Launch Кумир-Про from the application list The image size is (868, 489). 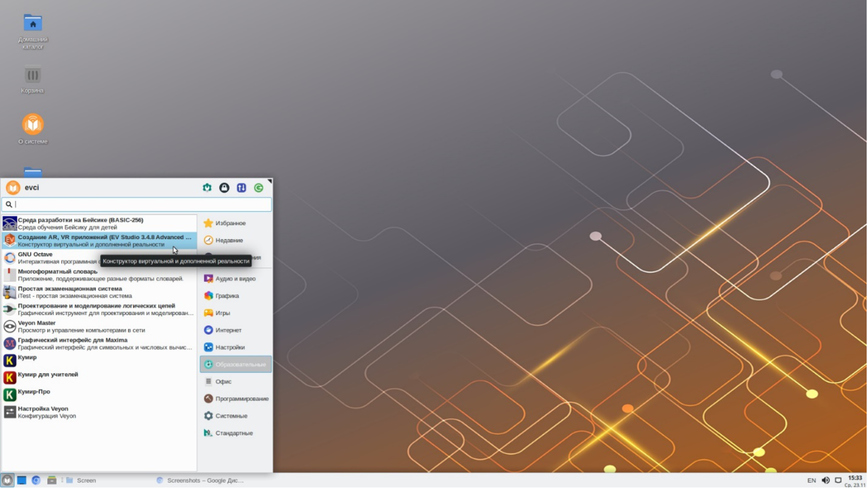pos(34,392)
